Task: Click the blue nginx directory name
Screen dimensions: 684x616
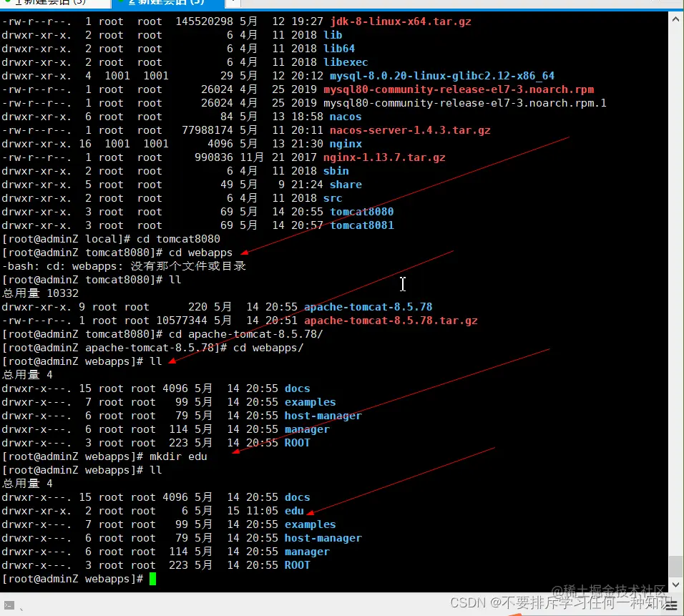Action: [x=346, y=144]
